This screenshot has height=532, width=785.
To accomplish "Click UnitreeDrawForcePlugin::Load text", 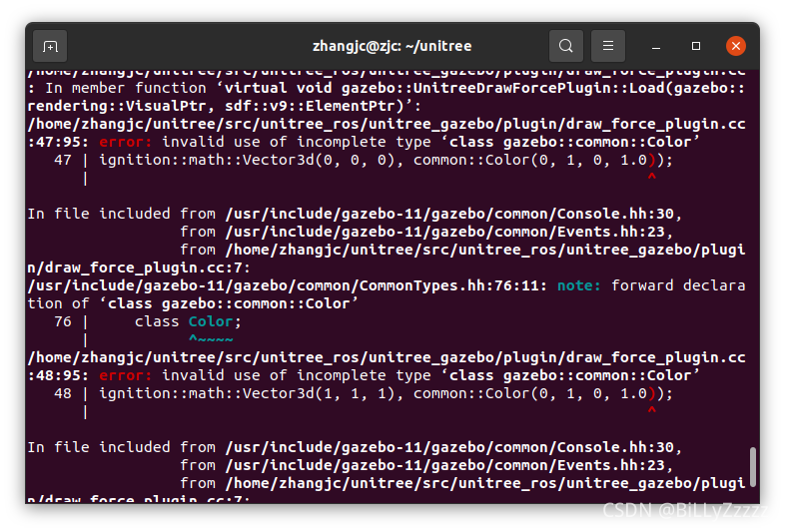I will click(x=542, y=88).
